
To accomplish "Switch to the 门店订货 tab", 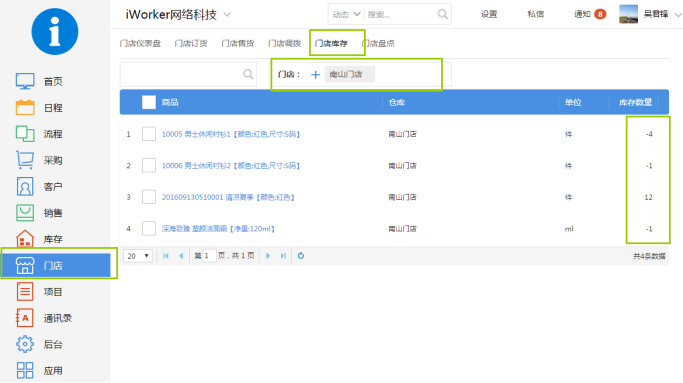I will 191,43.
